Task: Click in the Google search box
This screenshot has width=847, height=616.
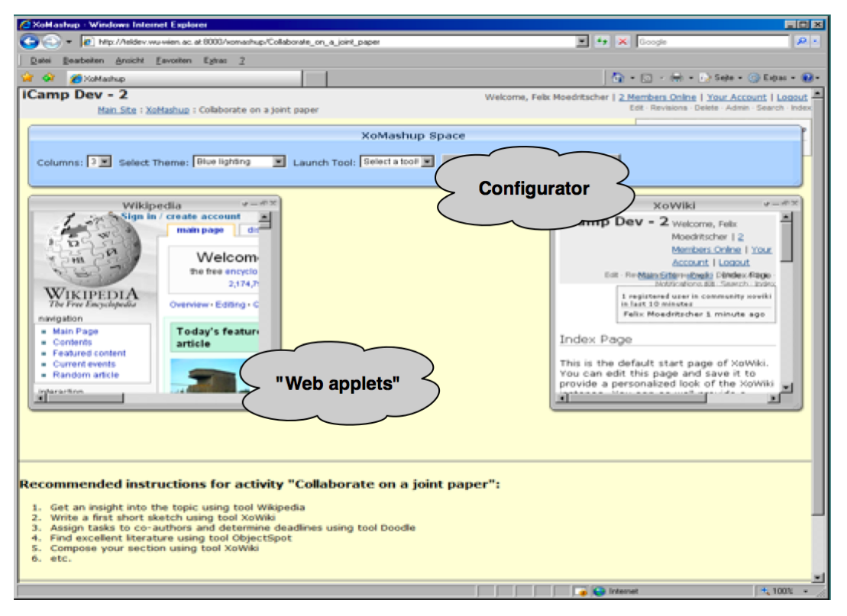Action: 713,41
